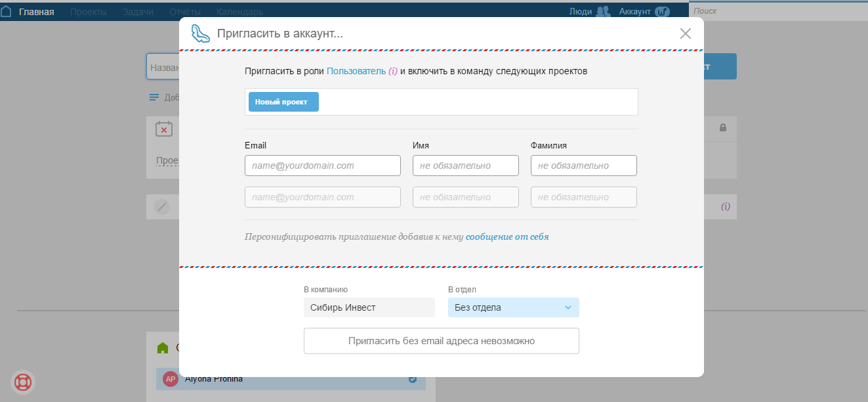The width and height of the screenshot is (868, 402).
Task: Click the calendar icon with red cross
Action: 164,129
